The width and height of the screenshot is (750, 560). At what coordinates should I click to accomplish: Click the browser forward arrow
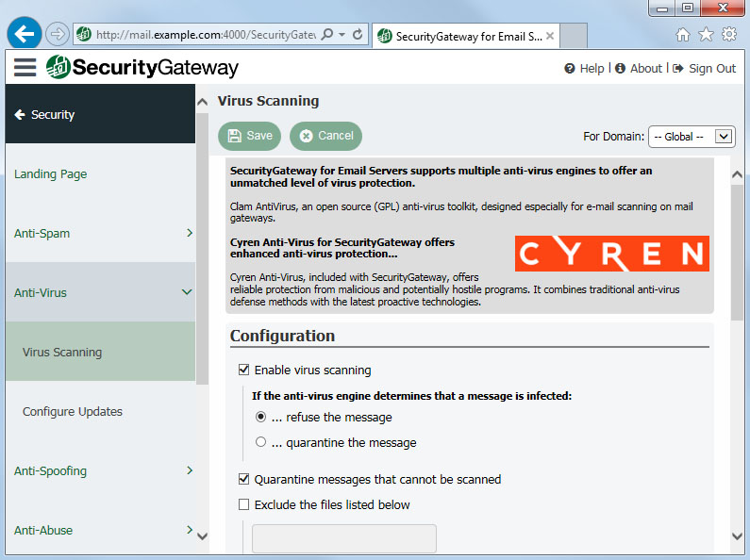58,34
